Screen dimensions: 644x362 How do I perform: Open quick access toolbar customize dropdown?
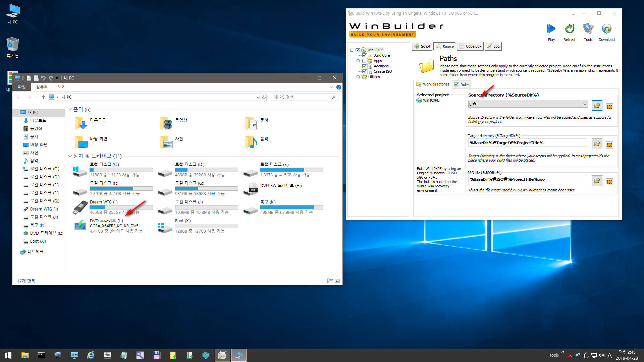(x=57, y=78)
